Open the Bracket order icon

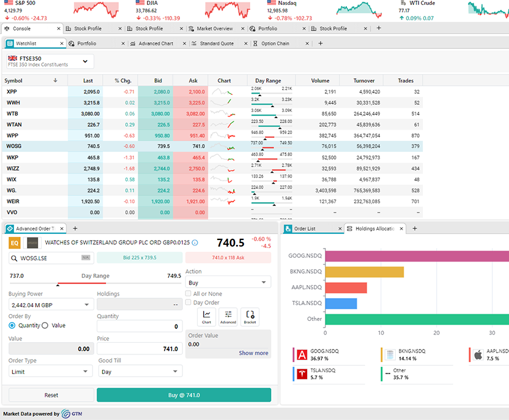click(x=250, y=317)
